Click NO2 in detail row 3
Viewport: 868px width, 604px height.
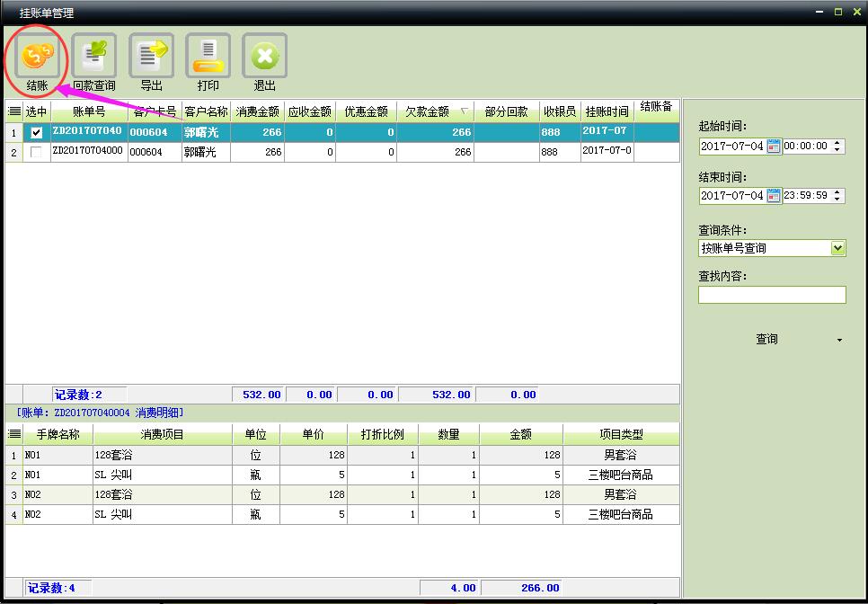pos(32,495)
